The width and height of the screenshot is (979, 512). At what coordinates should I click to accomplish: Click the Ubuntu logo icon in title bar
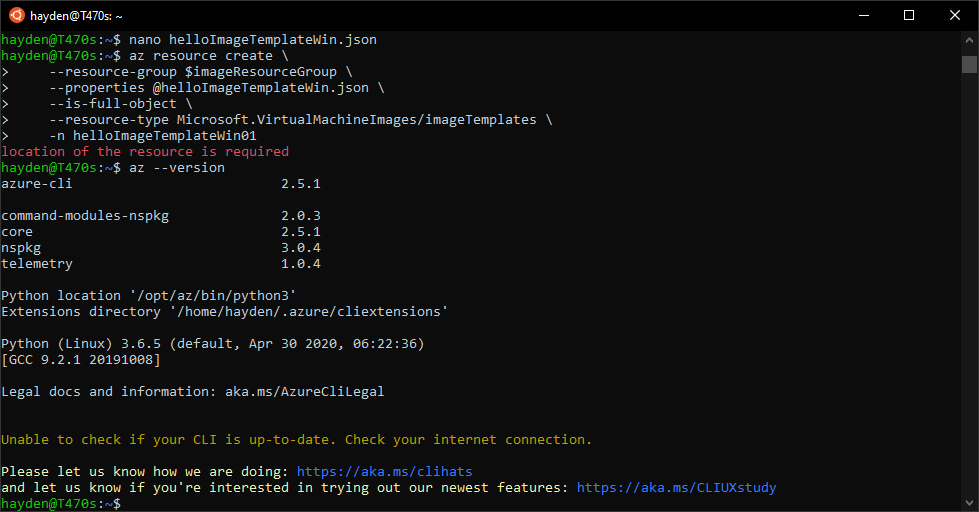[x=17, y=15]
